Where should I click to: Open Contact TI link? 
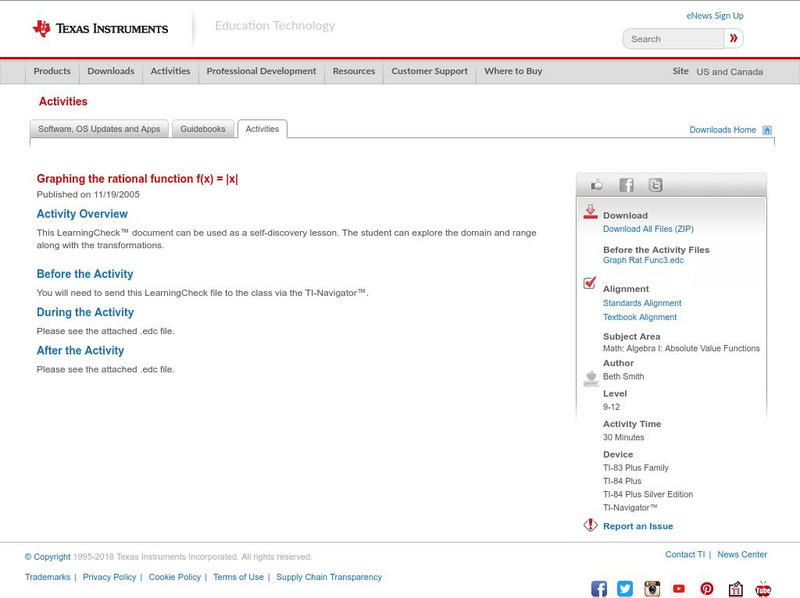coord(685,555)
